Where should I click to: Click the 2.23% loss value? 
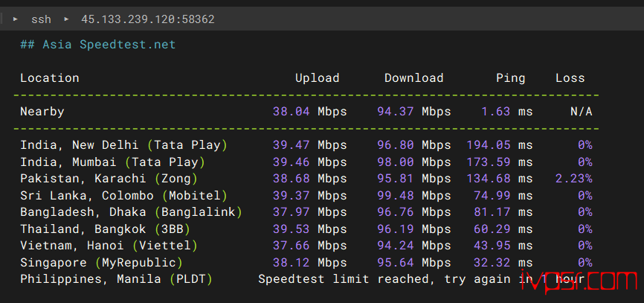[574, 179]
